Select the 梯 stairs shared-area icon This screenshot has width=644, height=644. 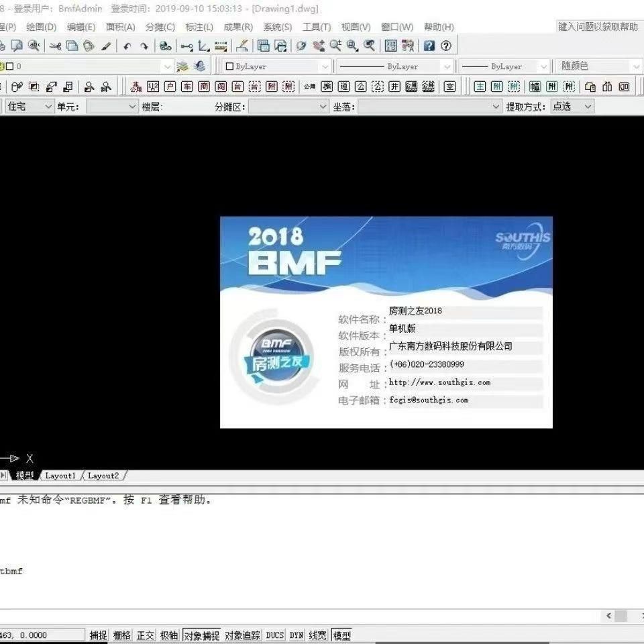(327, 87)
